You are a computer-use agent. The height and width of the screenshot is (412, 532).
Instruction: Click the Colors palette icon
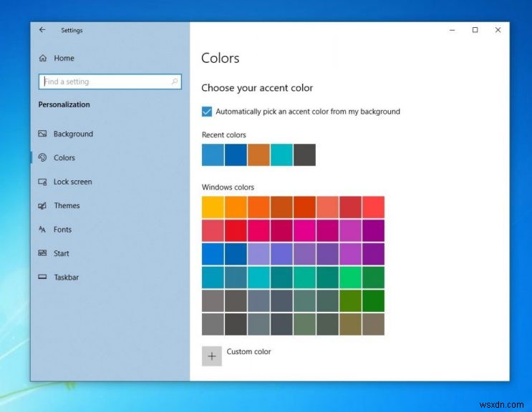[x=42, y=157]
